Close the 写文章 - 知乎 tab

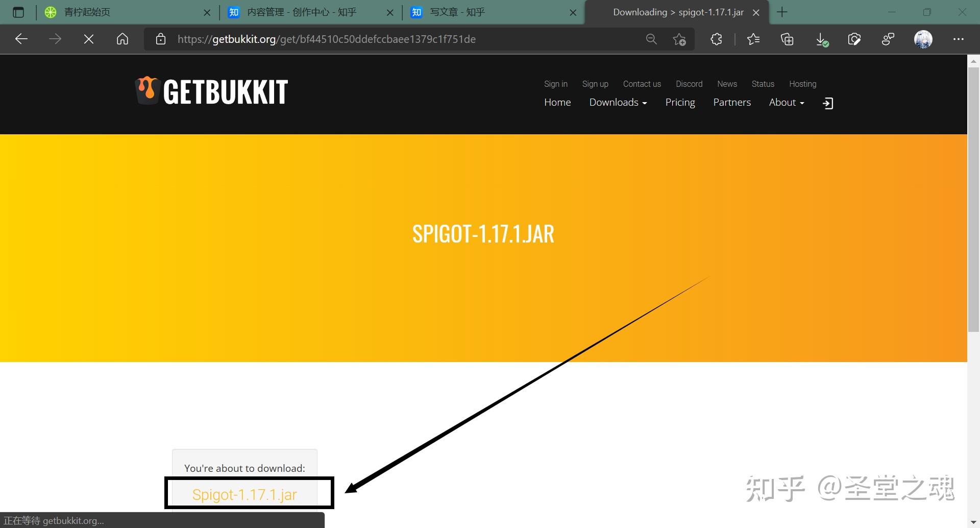pyautogui.click(x=573, y=12)
